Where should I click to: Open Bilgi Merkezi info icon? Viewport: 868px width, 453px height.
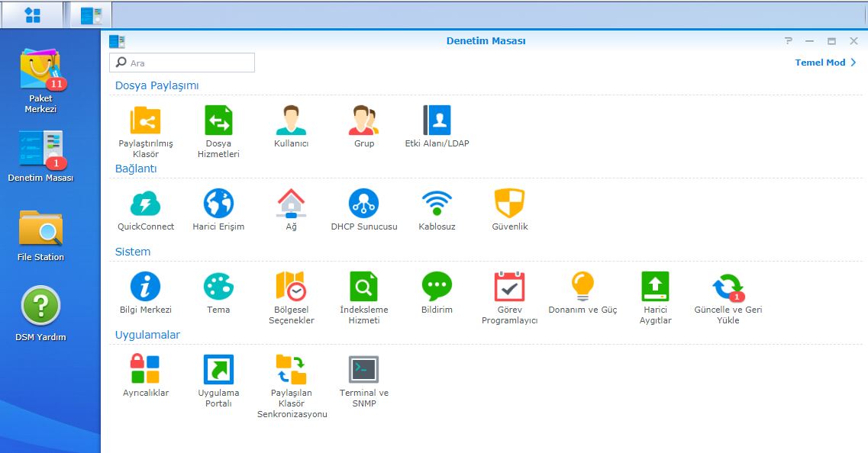[x=145, y=287]
